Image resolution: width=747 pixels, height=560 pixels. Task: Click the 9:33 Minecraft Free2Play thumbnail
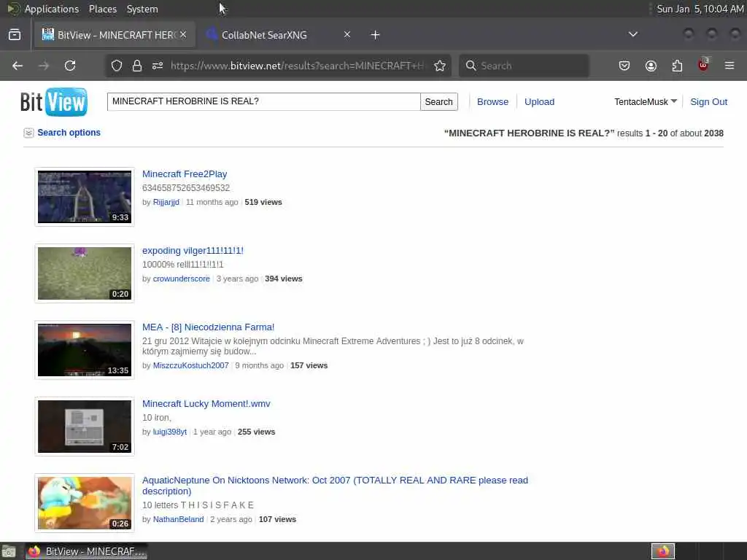(85, 197)
